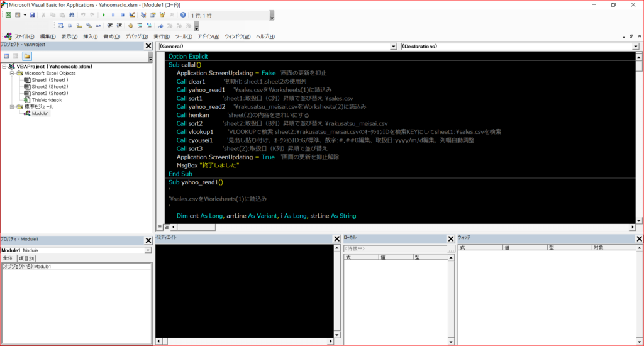Open Help via the question mark icon
Viewport: 644px width, 346px height.
click(x=183, y=14)
